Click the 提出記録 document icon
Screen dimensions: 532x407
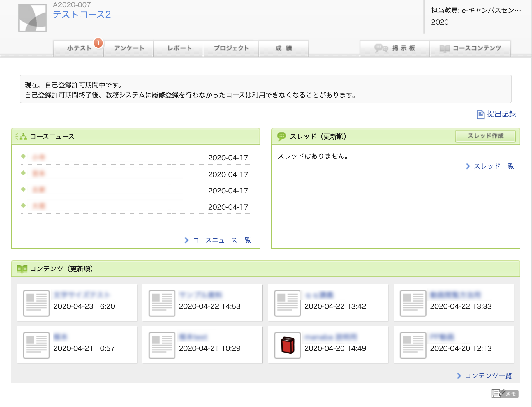480,114
